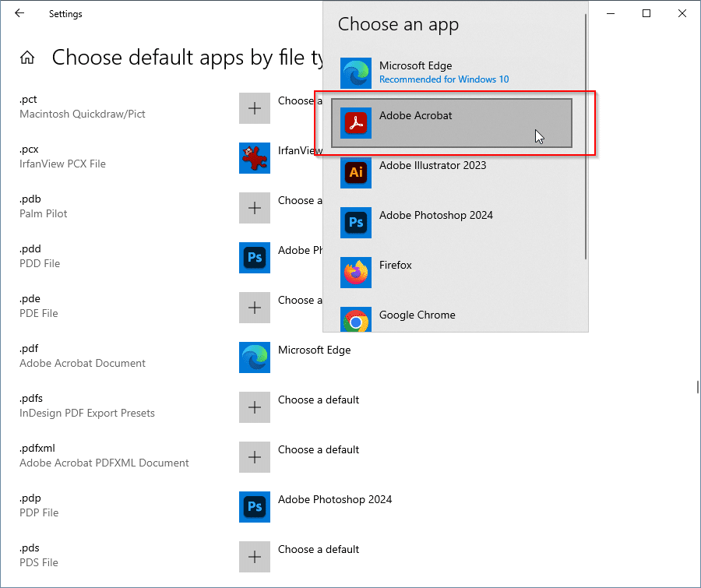Click the .pdfxml extension label
Image resolution: width=701 pixels, height=588 pixels.
tap(37, 448)
